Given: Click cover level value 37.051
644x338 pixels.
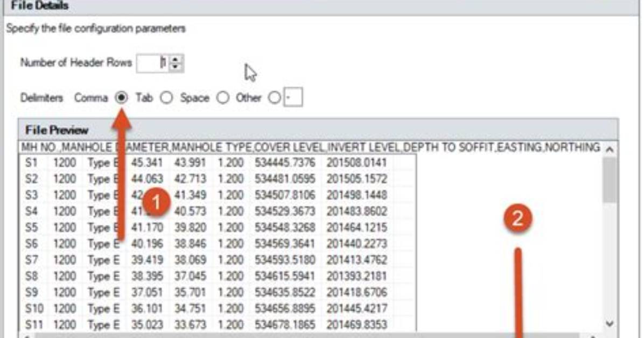Looking at the screenshot, I should tap(147, 292).
